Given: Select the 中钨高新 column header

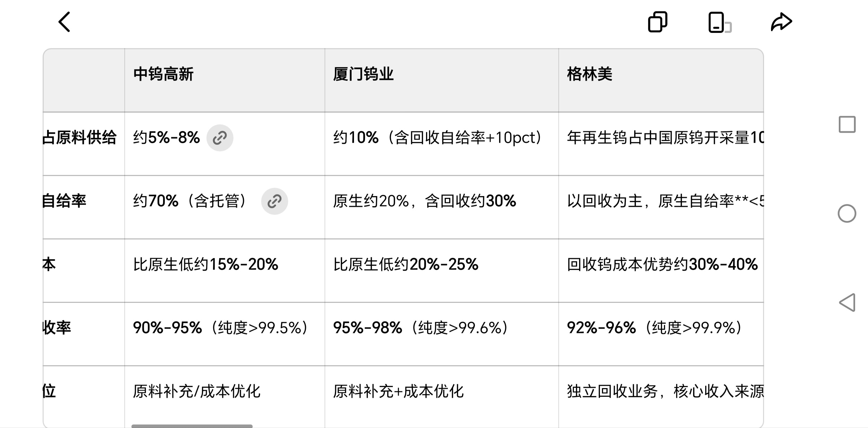Looking at the screenshot, I should 163,74.
